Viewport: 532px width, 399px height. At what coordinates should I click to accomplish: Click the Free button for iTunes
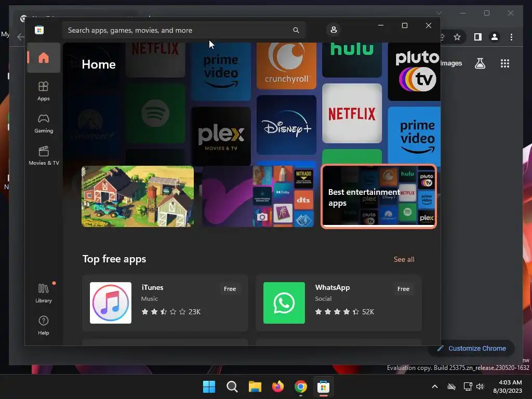(x=230, y=289)
